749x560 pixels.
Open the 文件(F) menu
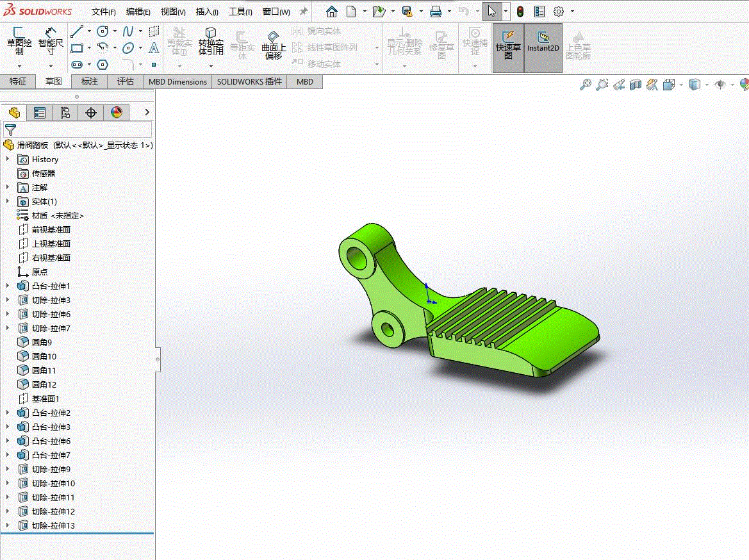[x=104, y=12]
